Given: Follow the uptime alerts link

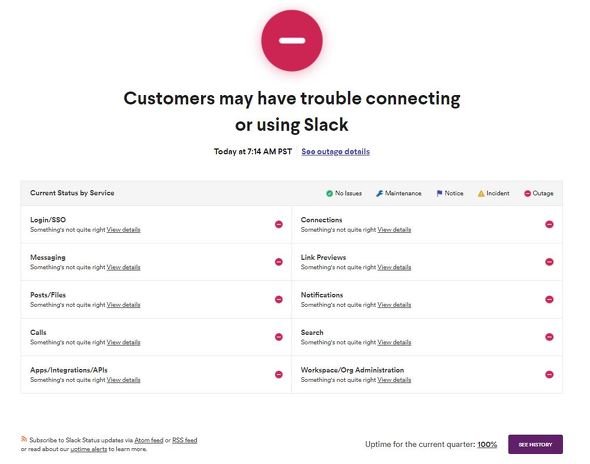Looking at the screenshot, I should pyautogui.click(x=89, y=449).
